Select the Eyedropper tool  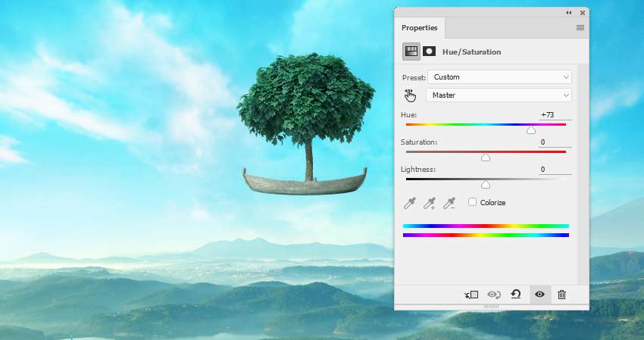click(409, 203)
